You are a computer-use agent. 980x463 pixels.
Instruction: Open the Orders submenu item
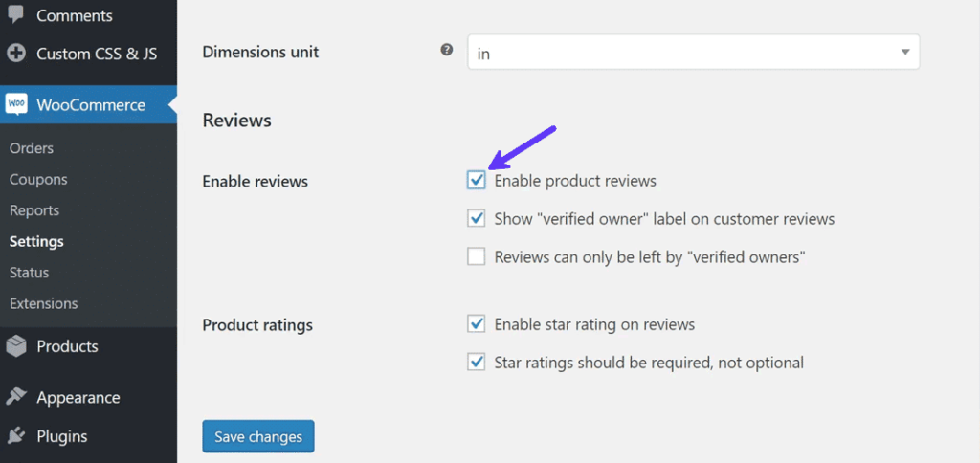click(32, 148)
